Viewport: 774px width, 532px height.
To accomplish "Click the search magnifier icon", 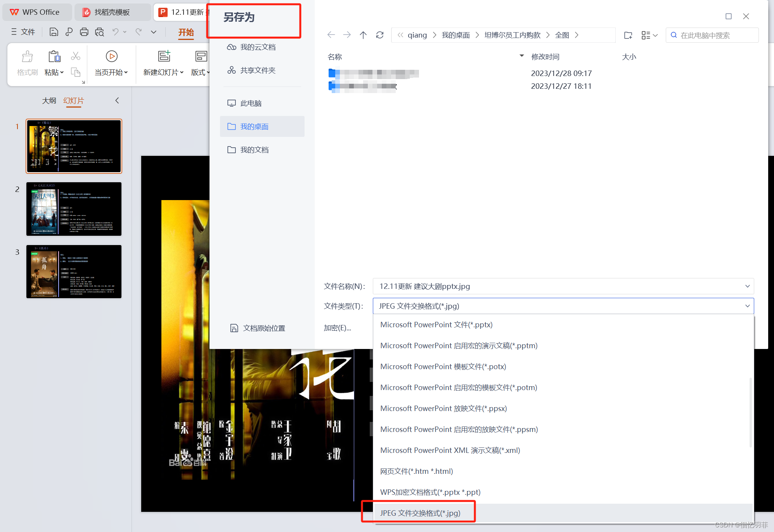I will pos(674,35).
